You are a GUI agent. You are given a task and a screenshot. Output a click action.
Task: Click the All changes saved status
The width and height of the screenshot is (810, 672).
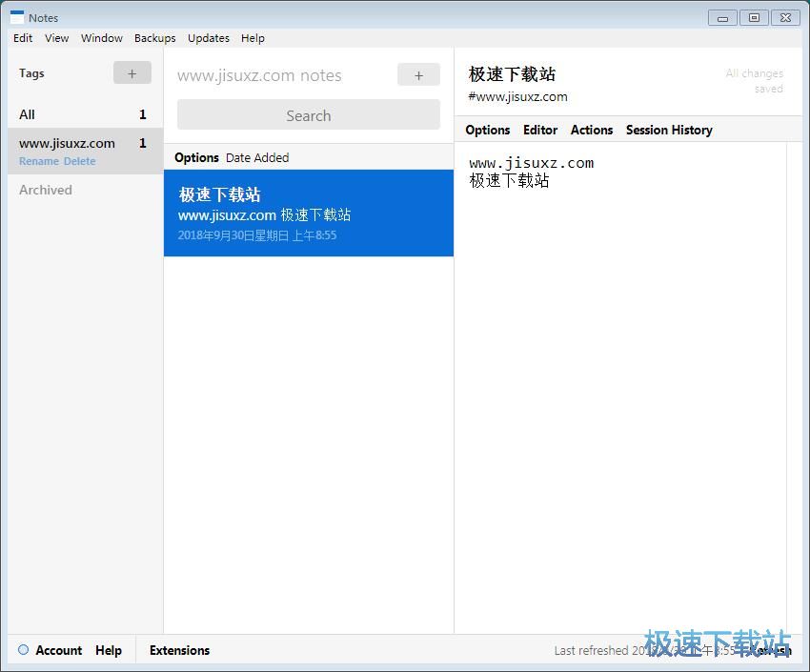pos(754,81)
